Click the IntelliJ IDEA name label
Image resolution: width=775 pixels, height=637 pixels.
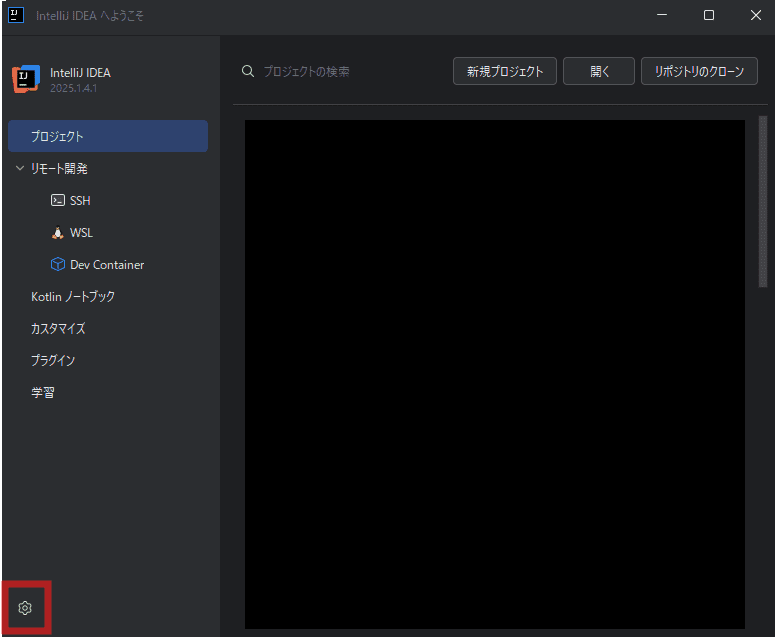pyautogui.click(x=80, y=73)
